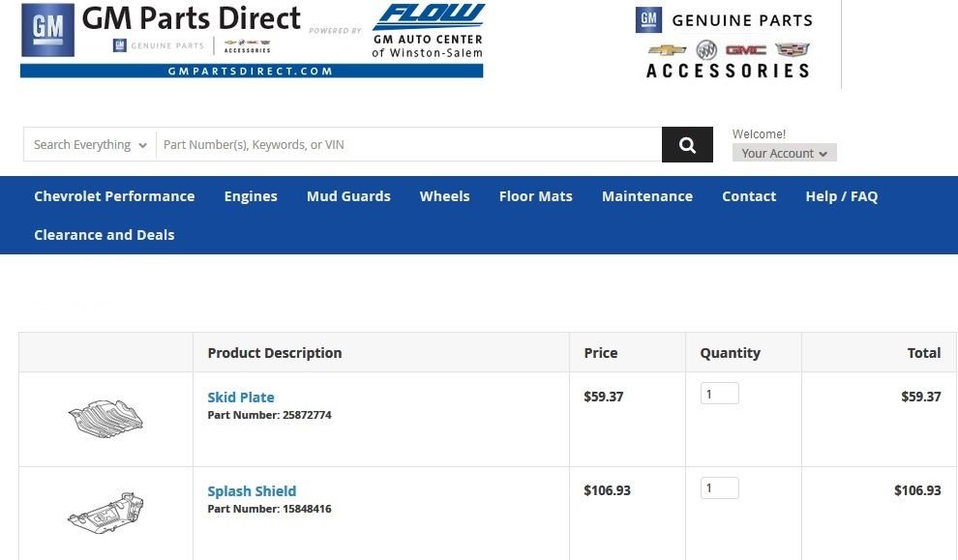Open the Splash Shield product link
The height and width of the screenshot is (560, 958).
click(252, 491)
